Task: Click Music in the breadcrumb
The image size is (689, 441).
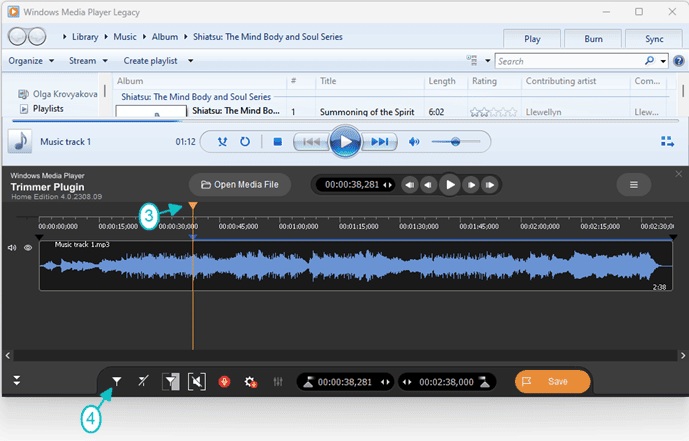Action: pyautogui.click(x=125, y=37)
